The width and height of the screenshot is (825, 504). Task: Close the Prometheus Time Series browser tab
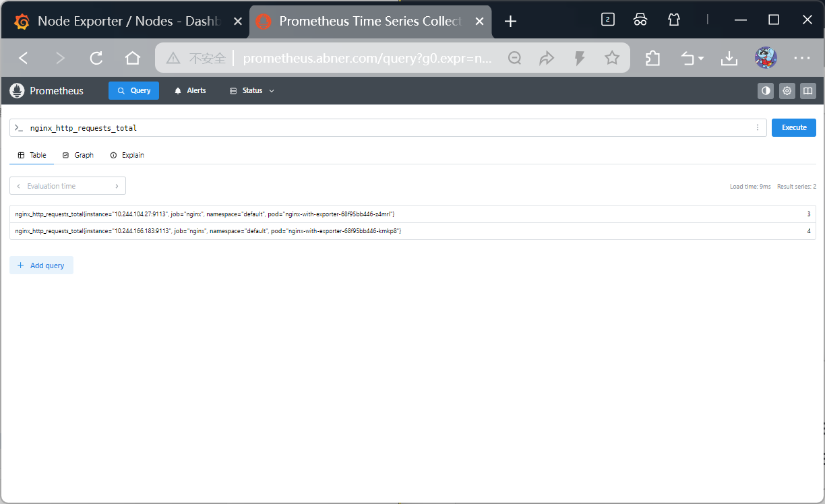tap(479, 22)
